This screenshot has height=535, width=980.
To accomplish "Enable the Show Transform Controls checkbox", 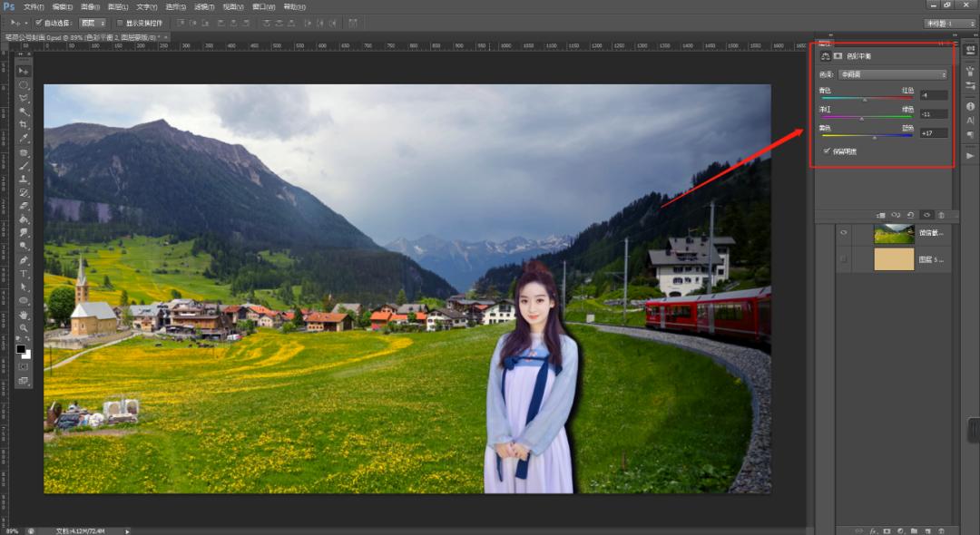I will 120,23.
